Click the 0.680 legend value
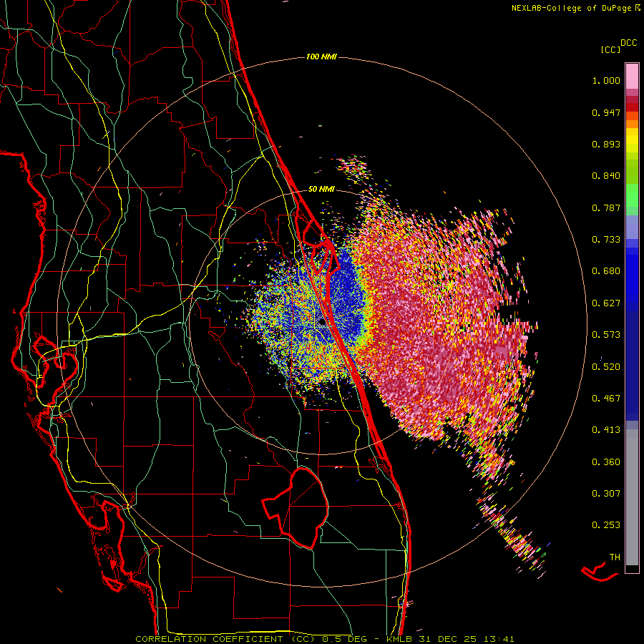This screenshot has height=644, width=644. click(x=606, y=271)
